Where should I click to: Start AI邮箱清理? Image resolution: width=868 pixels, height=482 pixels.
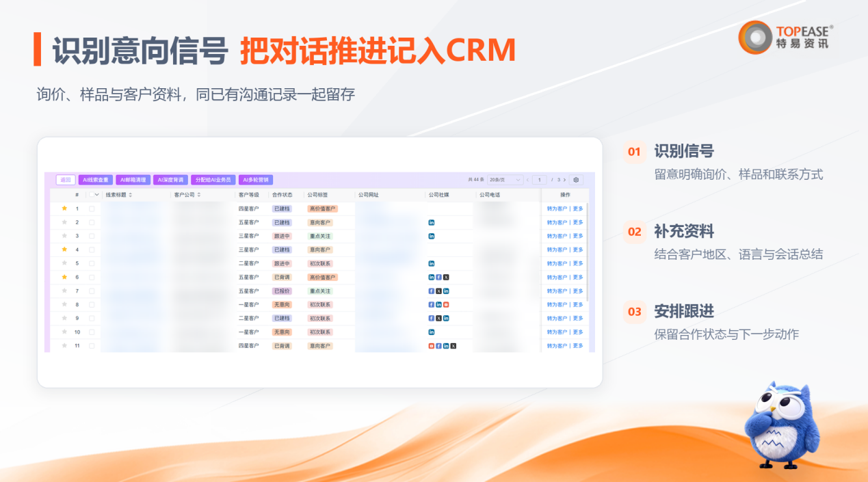133,180
